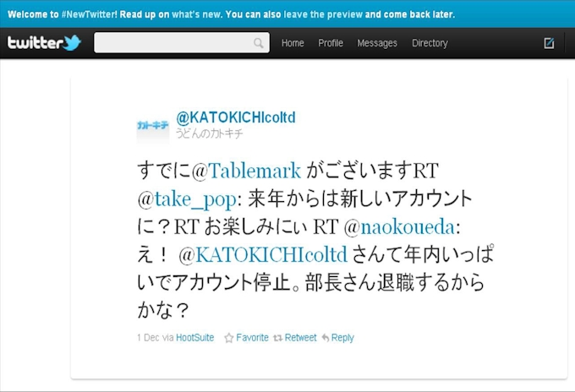
Task: Open the @naokoueda mention link
Action: pos(400,226)
